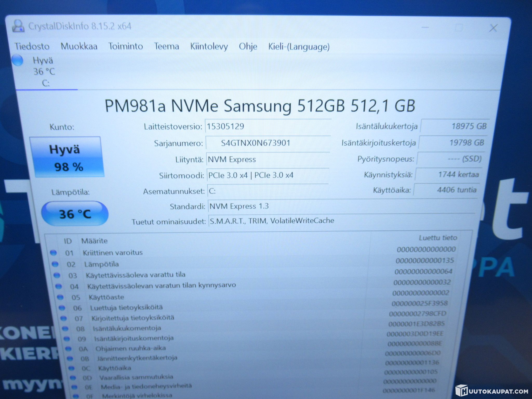Click raw value 0000002798CFD
Image resolution: width=532 pixels, height=399 pixels.
(x=418, y=314)
